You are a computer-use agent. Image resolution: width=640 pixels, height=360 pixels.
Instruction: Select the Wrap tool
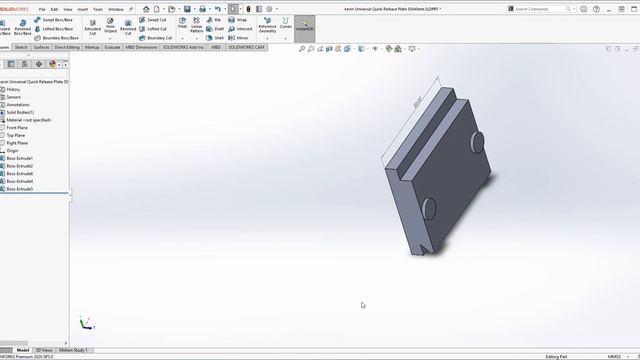click(x=237, y=20)
